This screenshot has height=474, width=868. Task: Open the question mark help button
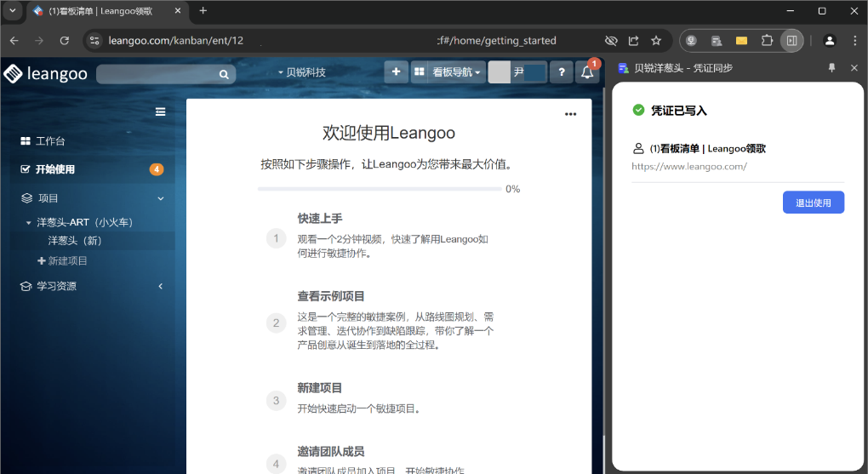point(562,72)
